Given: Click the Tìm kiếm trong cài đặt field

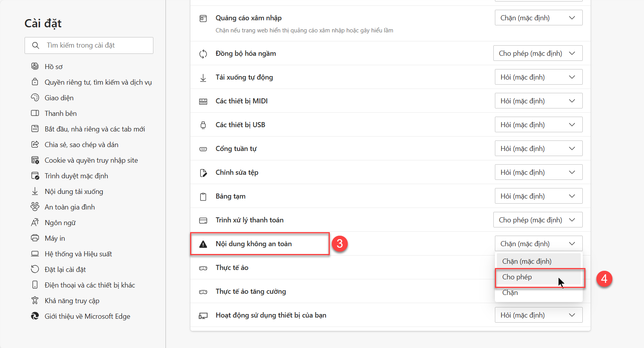Looking at the screenshot, I should click(x=89, y=45).
